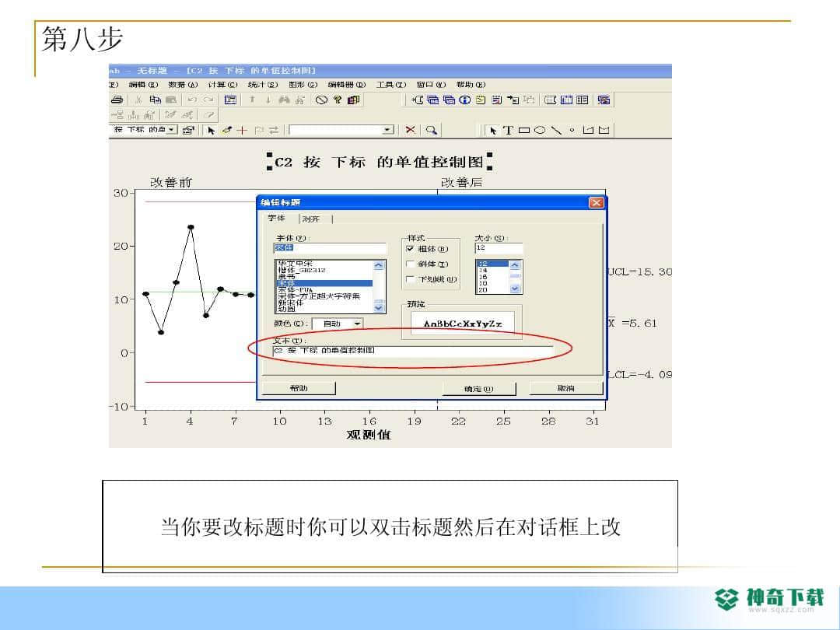
Task: Select the Ellipse drawing tool
Action: (540, 130)
